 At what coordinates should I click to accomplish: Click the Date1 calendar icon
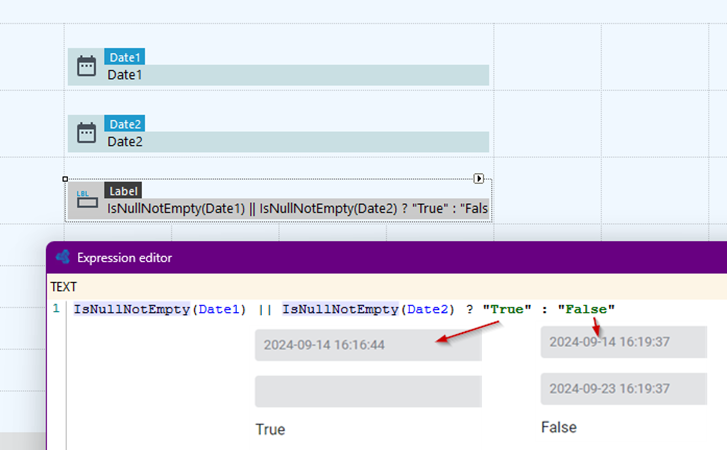(x=86, y=66)
